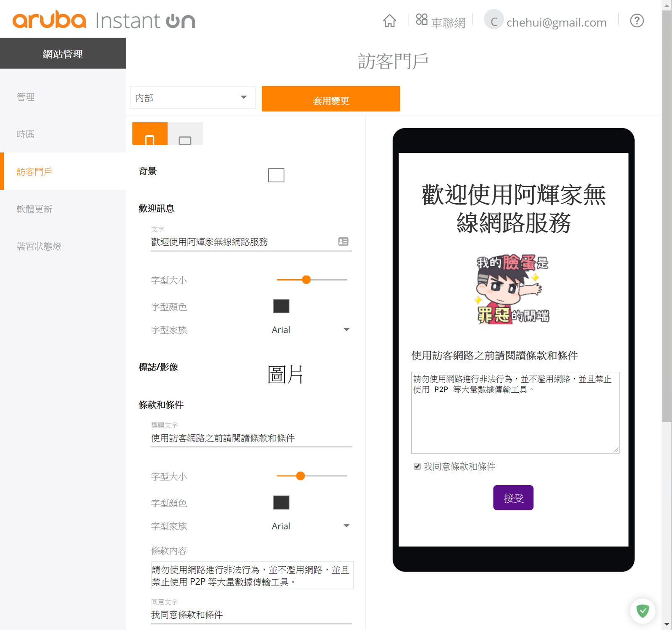
Task: Expand welcome message Arial font family dropdown
Action: click(x=311, y=330)
